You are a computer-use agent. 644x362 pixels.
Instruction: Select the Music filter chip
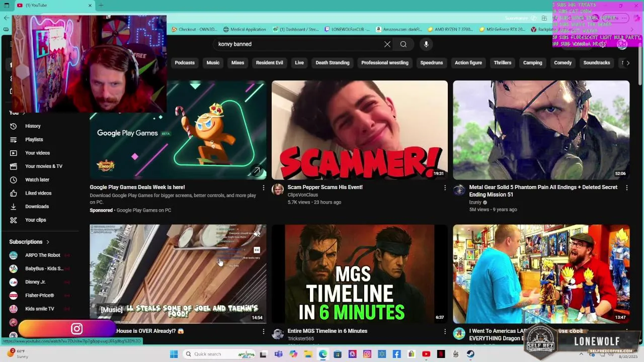(x=213, y=63)
